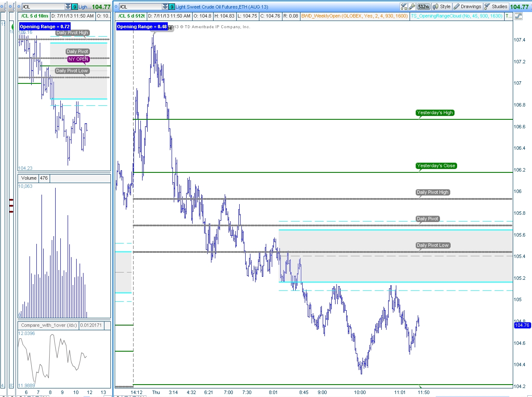532x397 pixels.
Task: Click main chart Daily Pivot High label
Action: coord(432,192)
